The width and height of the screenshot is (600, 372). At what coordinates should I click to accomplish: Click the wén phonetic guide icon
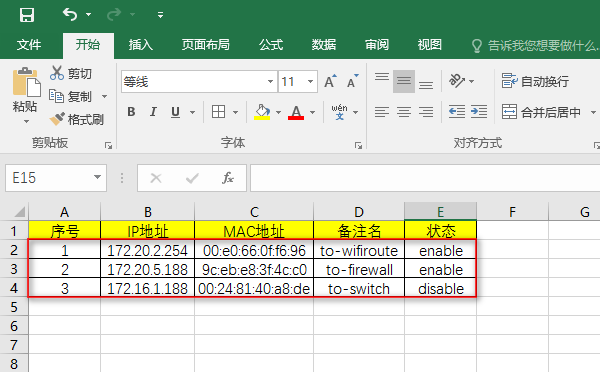[339, 112]
